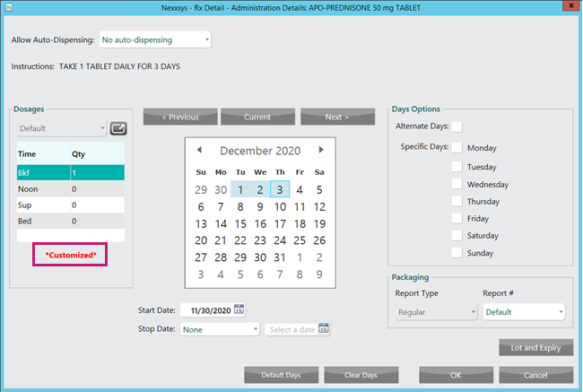Check the Monday checkbox
The image size is (583, 392).
click(457, 147)
